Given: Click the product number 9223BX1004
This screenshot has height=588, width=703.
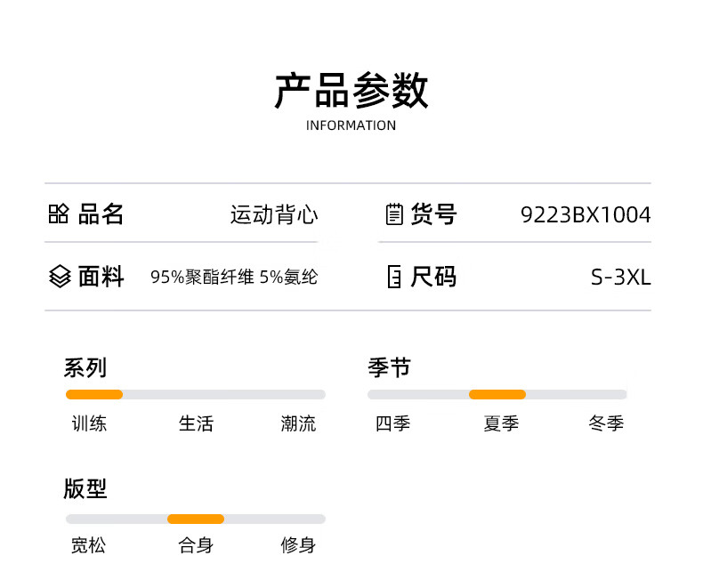Looking at the screenshot, I should [x=586, y=214].
